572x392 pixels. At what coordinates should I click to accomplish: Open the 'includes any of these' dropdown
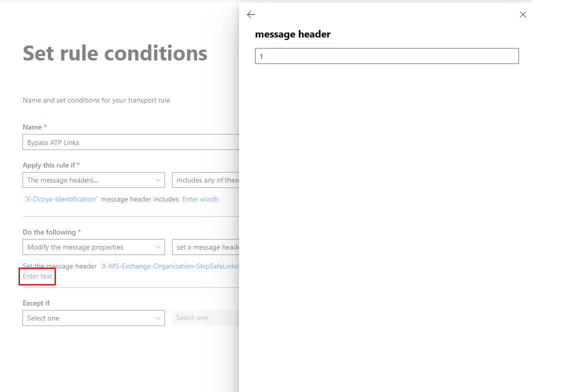pyautogui.click(x=205, y=180)
